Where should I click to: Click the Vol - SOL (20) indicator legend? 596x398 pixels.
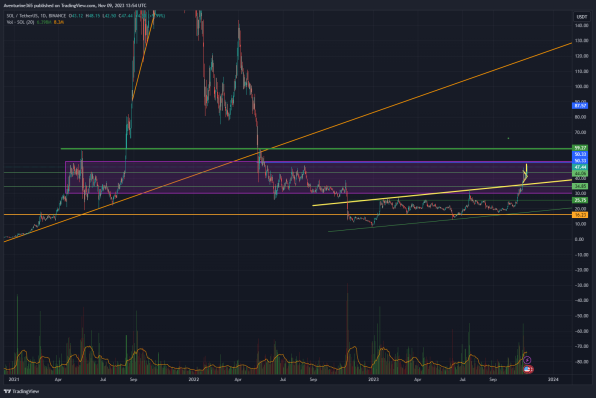[20, 22]
